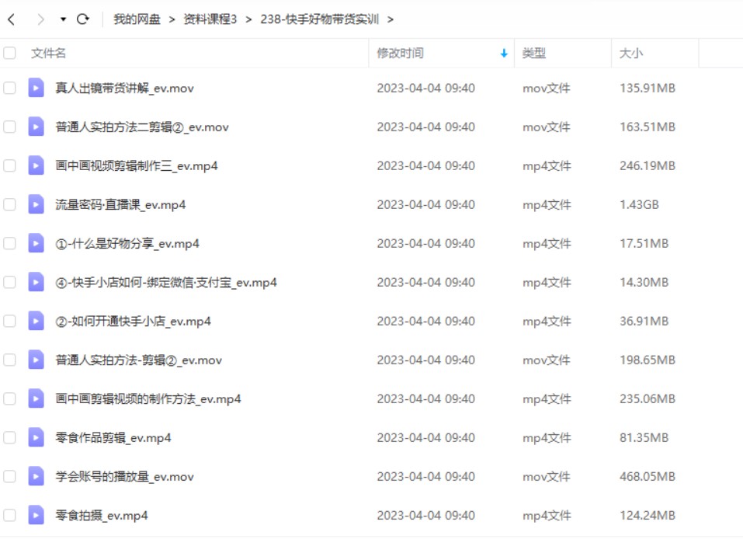The image size is (743, 560).
Task: Check the box for ①-什么是好物分享_ev.mp4
Action: pyautogui.click(x=9, y=243)
